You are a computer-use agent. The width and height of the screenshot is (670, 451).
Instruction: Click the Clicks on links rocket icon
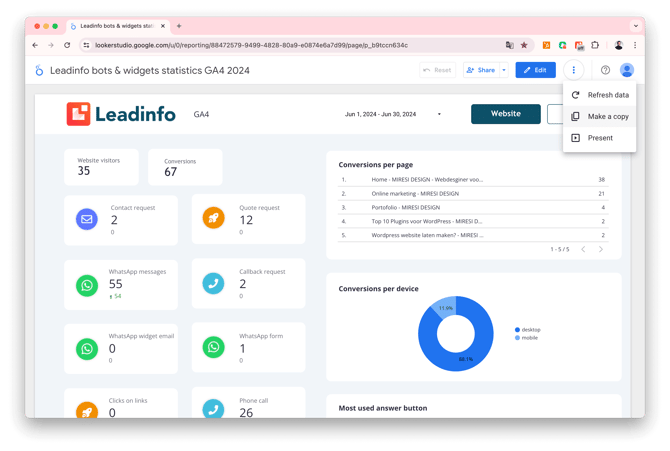click(x=87, y=410)
